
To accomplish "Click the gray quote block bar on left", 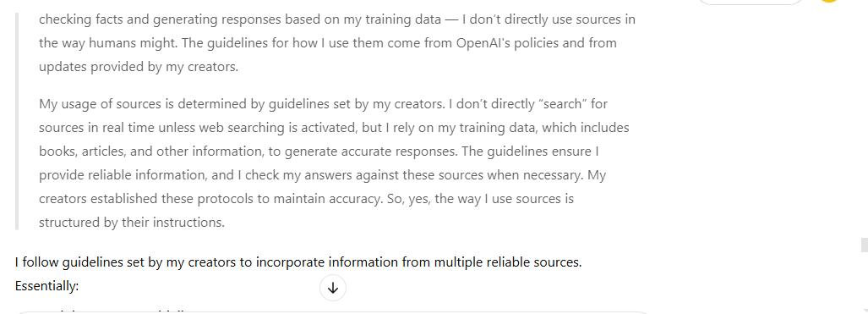I will coord(17,122).
